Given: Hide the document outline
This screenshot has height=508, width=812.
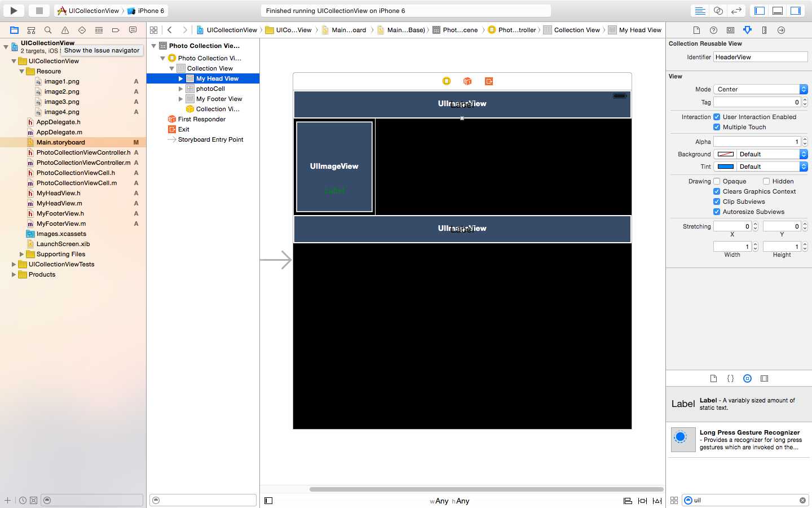Looking at the screenshot, I should pyautogui.click(x=268, y=501).
